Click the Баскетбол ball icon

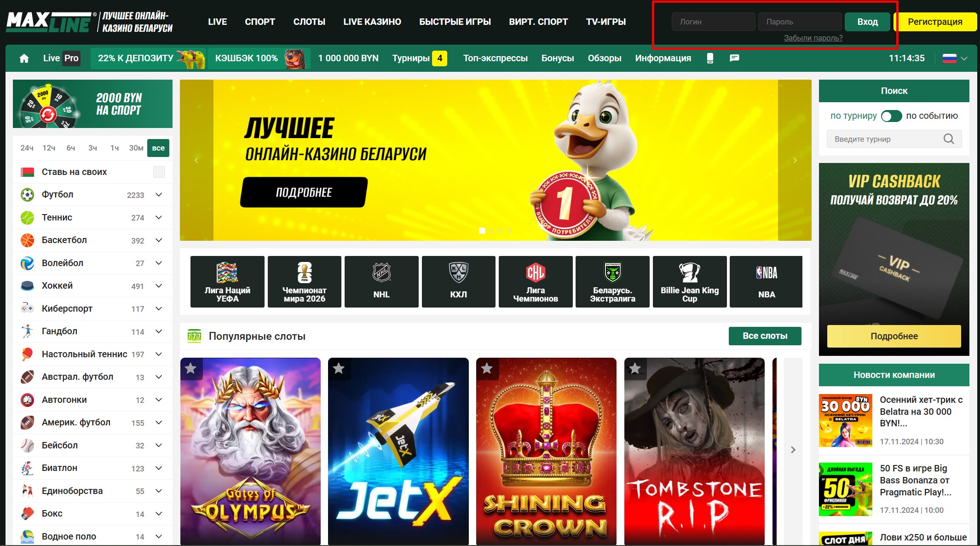[x=28, y=240]
